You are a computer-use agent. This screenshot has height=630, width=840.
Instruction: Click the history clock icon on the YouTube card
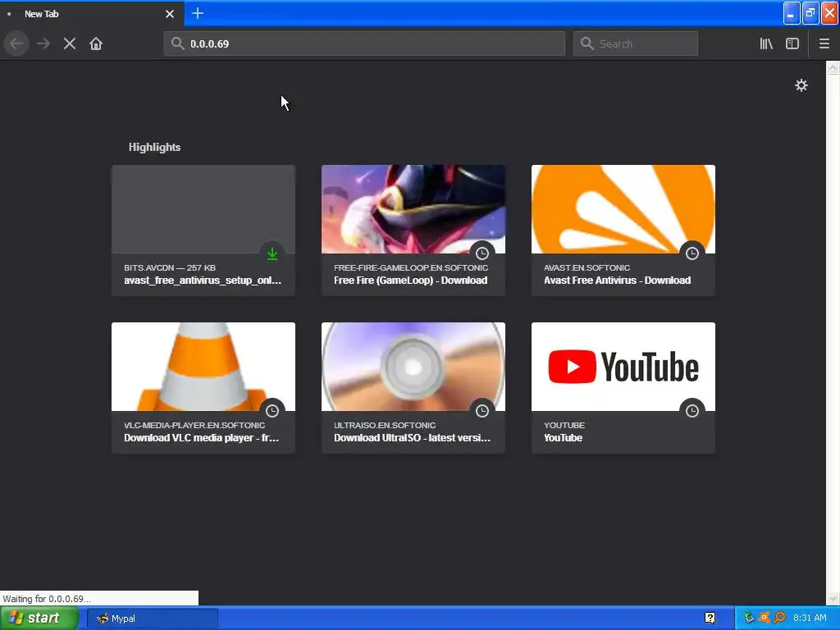click(x=692, y=411)
